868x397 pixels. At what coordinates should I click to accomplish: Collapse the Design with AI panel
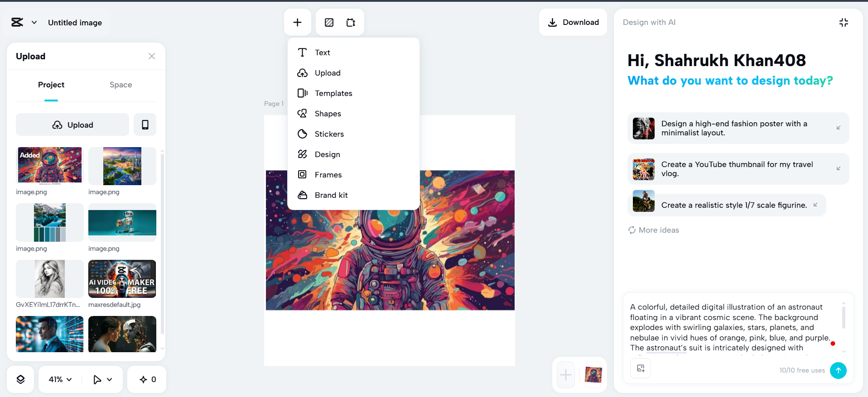pos(843,22)
